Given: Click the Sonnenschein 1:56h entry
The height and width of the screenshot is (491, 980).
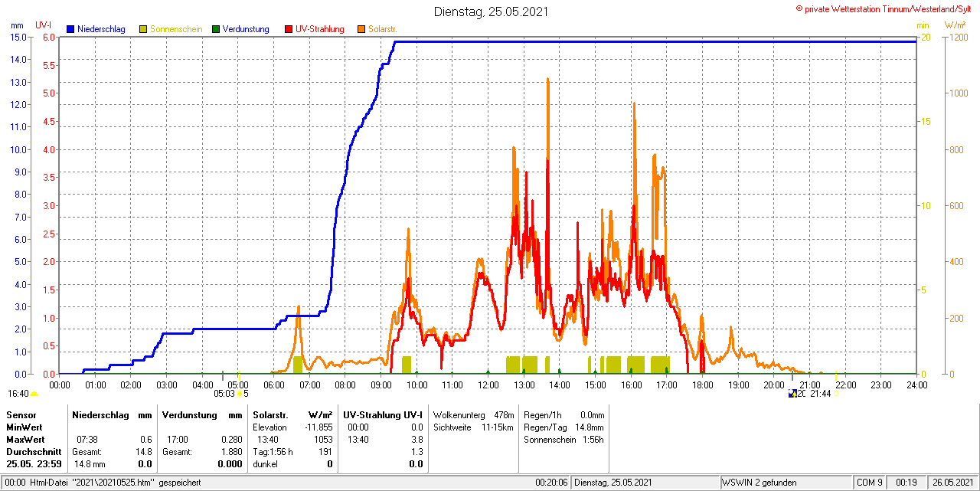Looking at the screenshot, I should pos(564,439).
